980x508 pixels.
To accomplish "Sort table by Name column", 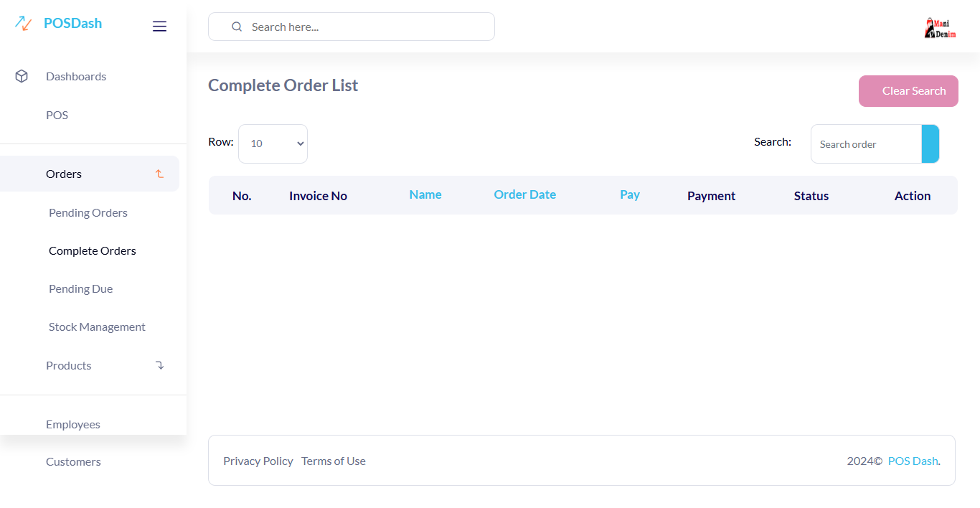I will pos(425,194).
